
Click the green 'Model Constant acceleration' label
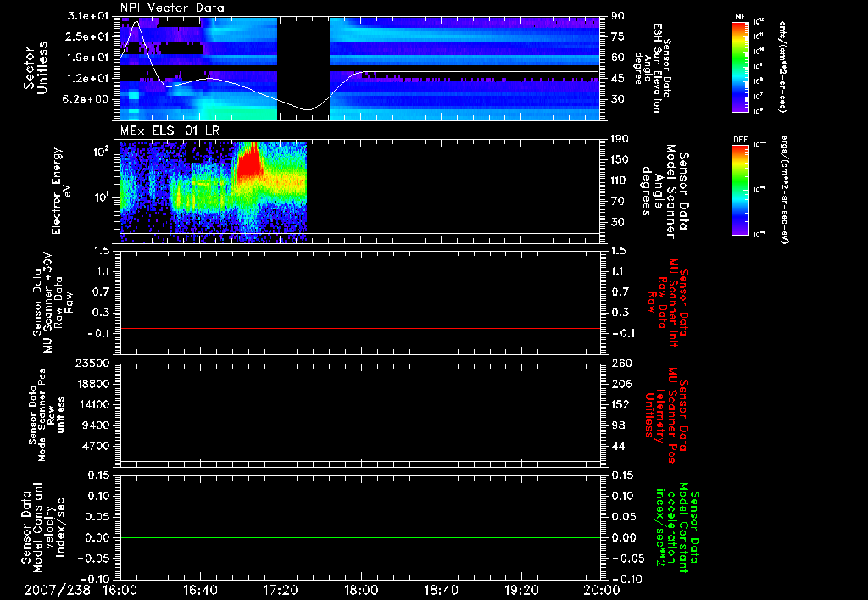click(677, 528)
